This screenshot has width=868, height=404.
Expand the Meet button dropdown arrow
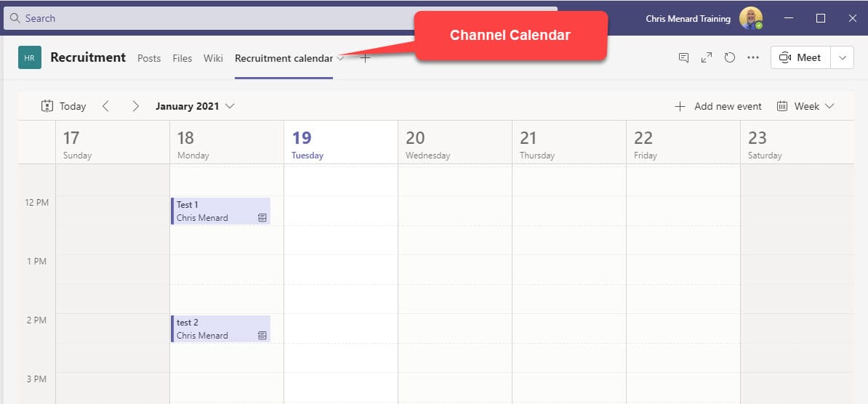click(x=843, y=58)
